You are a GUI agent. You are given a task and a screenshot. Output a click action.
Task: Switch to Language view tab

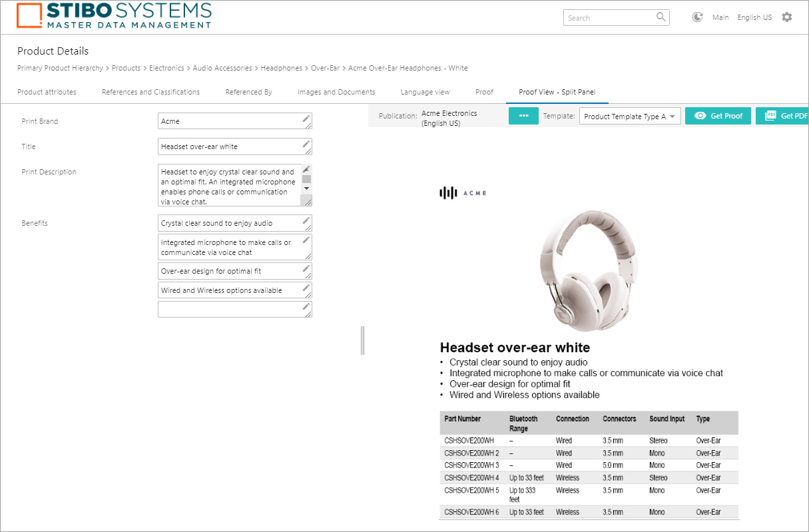[x=425, y=92]
